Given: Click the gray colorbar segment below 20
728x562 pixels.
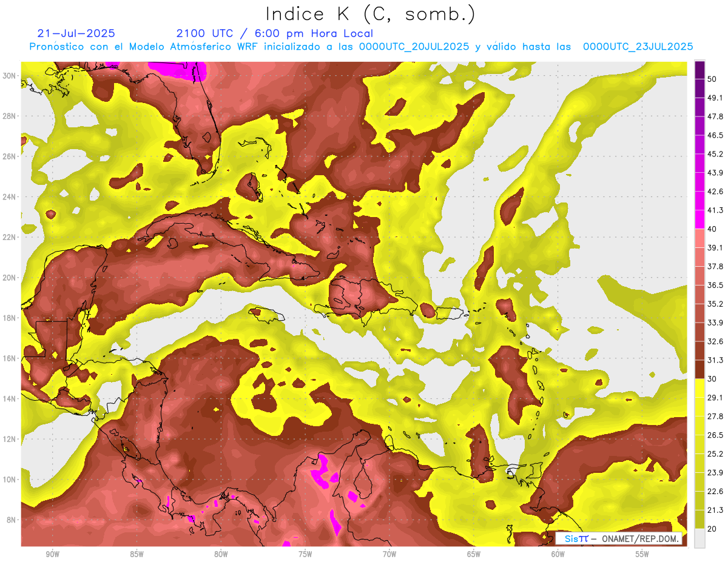Looking at the screenshot, I should (700, 538).
